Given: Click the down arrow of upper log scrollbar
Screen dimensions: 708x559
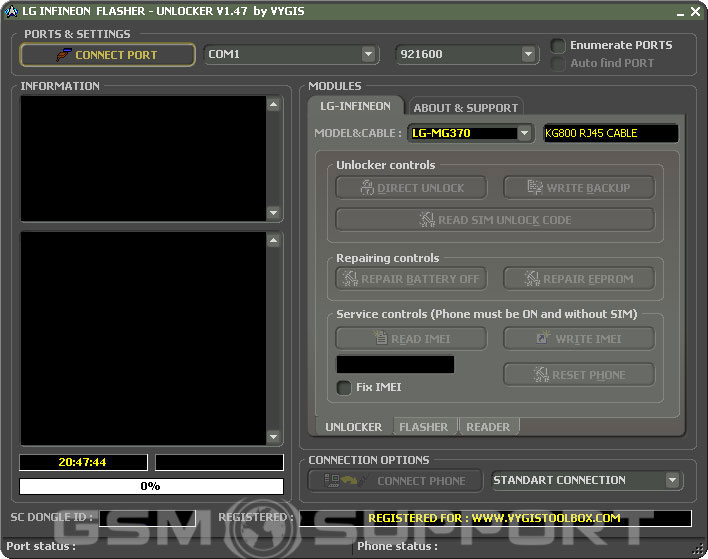Looking at the screenshot, I should click(x=273, y=212).
